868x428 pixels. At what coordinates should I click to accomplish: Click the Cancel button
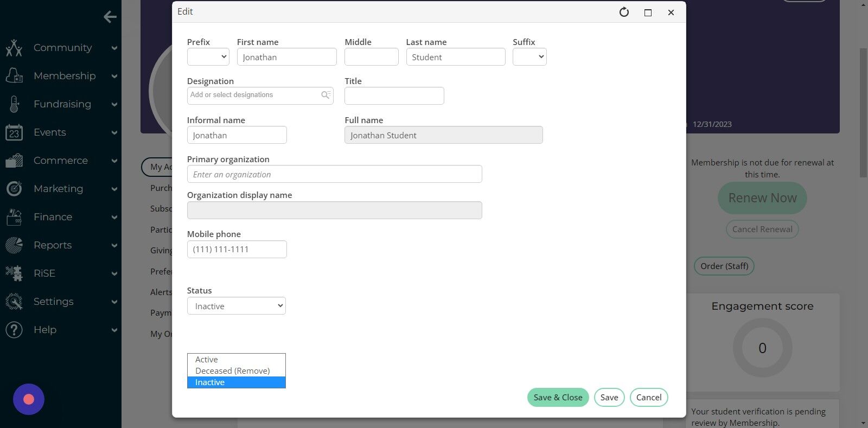649,397
